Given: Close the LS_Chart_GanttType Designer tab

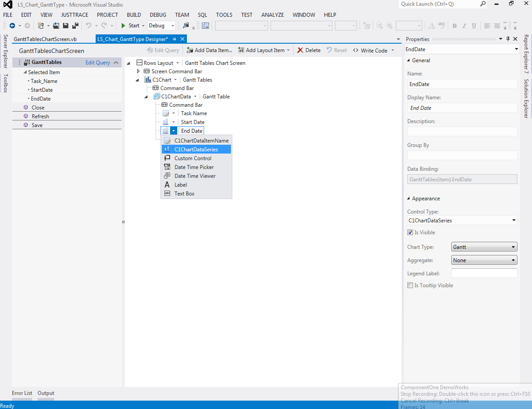Looking at the screenshot, I should [x=182, y=39].
